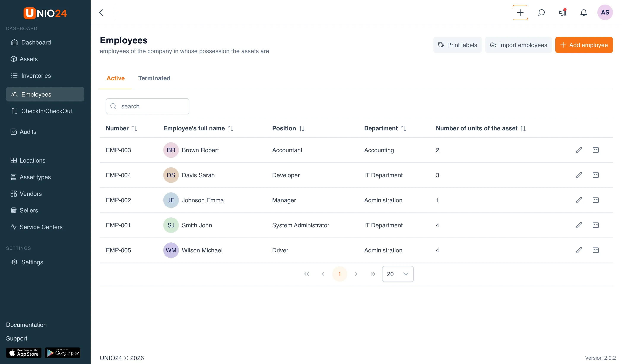Screen dimensions: 622x364
Task: Sort by Position column arrows
Action: [302, 129]
